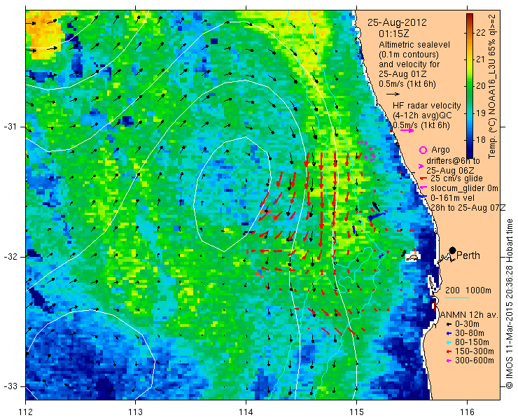Click the Temp. NOAA16_L3U colorbar title
518x420 pixels.
click(x=492, y=86)
